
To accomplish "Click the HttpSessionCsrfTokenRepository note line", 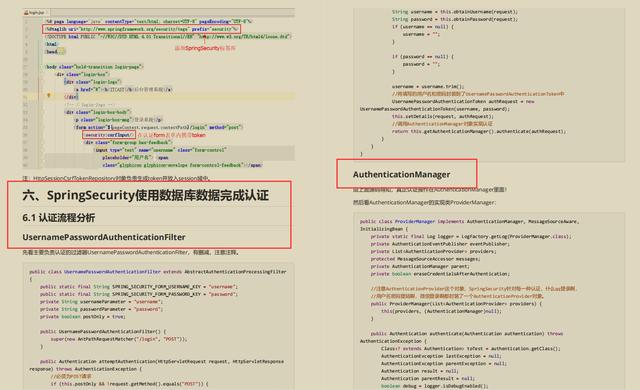I will coord(116,178).
